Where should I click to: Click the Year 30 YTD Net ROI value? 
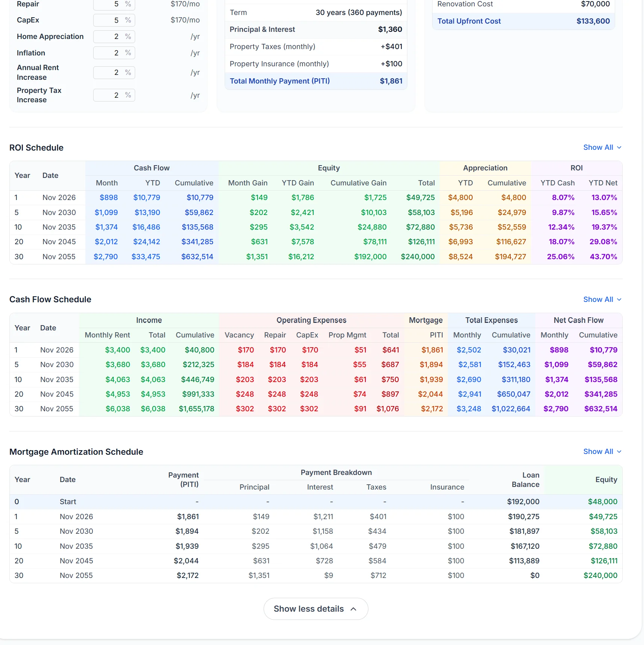pyautogui.click(x=603, y=257)
